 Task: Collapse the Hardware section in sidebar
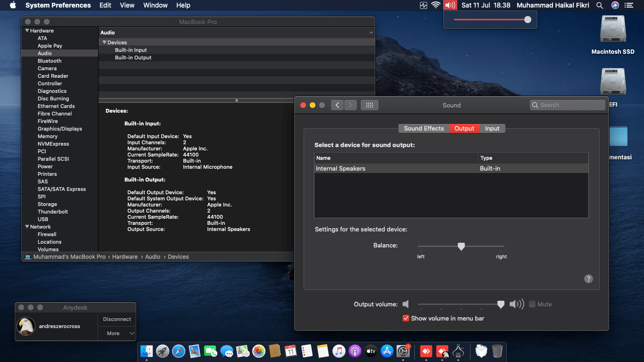pyautogui.click(x=27, y=31)
